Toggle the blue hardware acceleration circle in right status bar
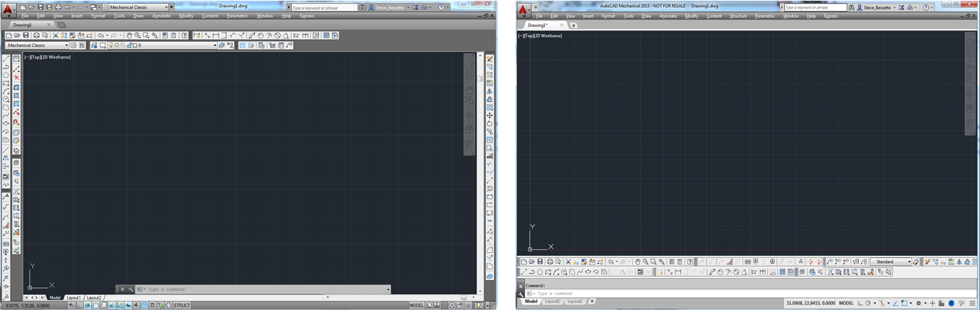980x310 pixels. [951, 303]
